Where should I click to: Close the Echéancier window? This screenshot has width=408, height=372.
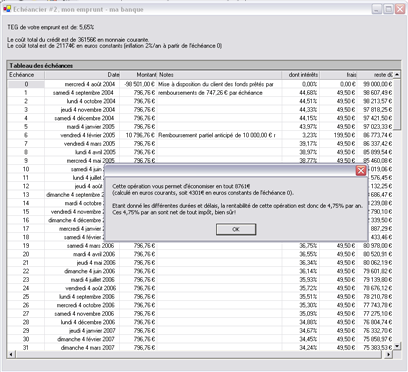(400, 9)
